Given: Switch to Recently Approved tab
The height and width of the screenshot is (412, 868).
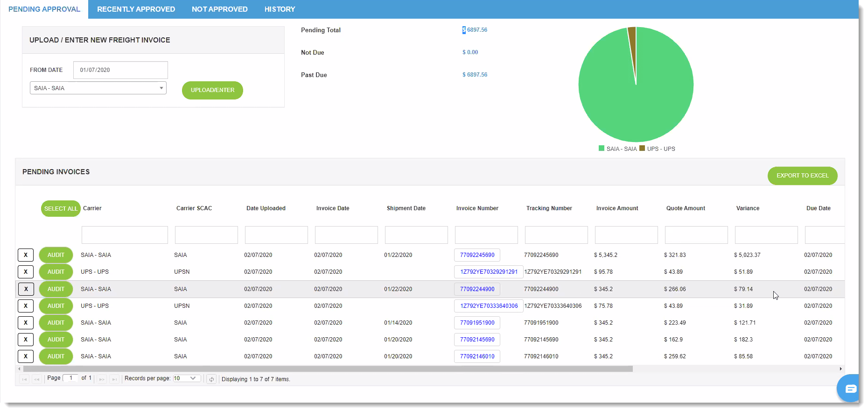Looking at the screenshot, I should click(x=136, y=9).
